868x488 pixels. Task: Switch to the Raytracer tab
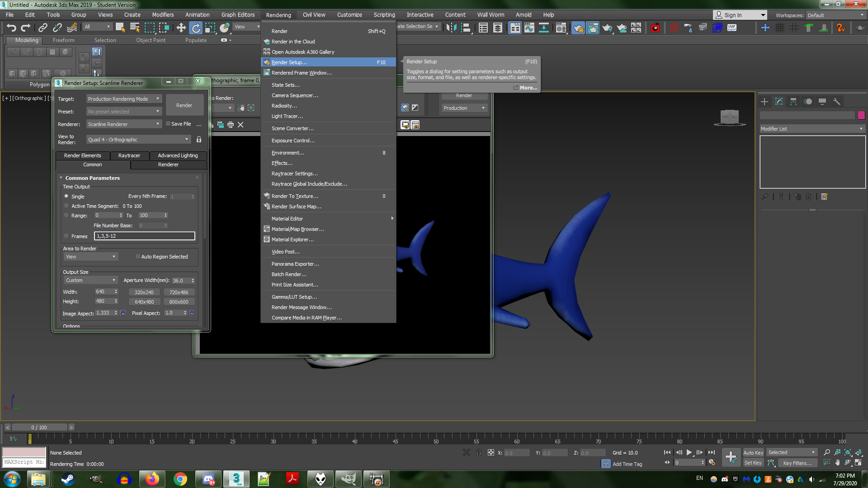click(129, 155)
